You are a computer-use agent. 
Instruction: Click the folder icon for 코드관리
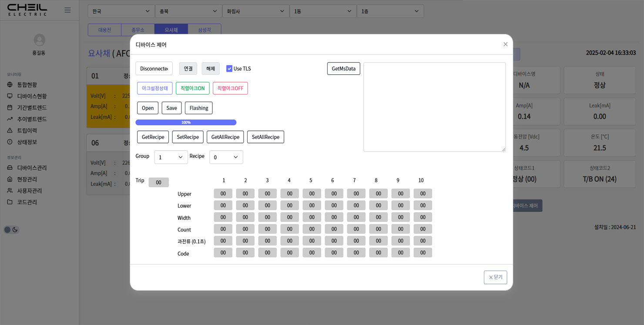(x=10, y=202)
